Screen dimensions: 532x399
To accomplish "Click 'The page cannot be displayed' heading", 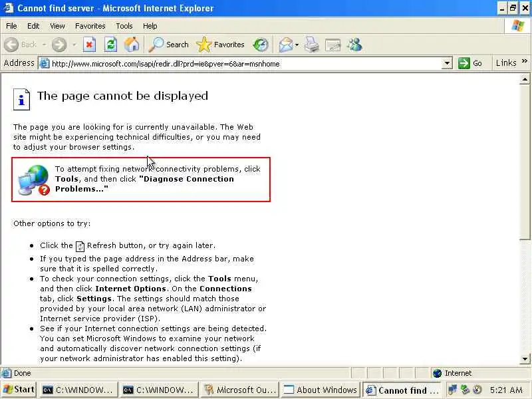I will point(122,96).
